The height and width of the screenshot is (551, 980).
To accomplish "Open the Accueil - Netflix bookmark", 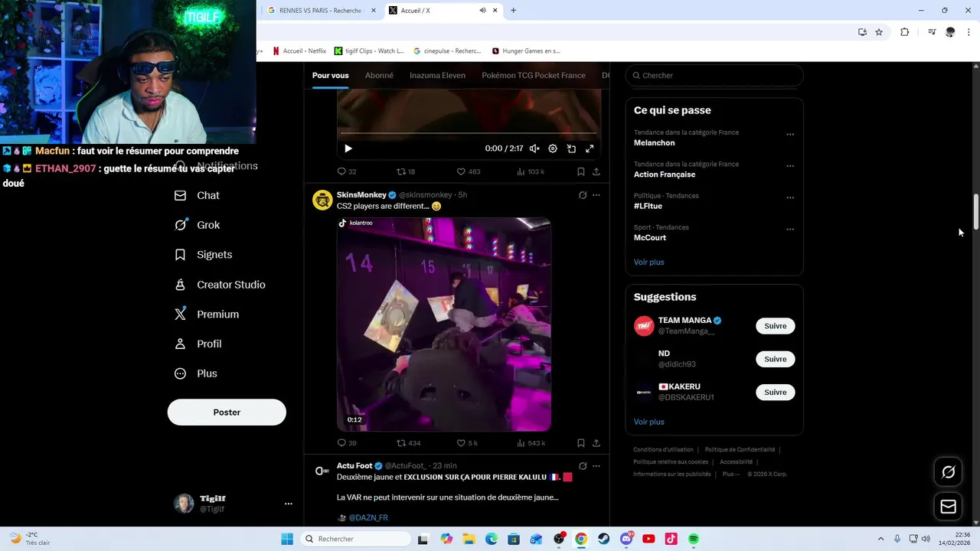I will pos(299,51).
